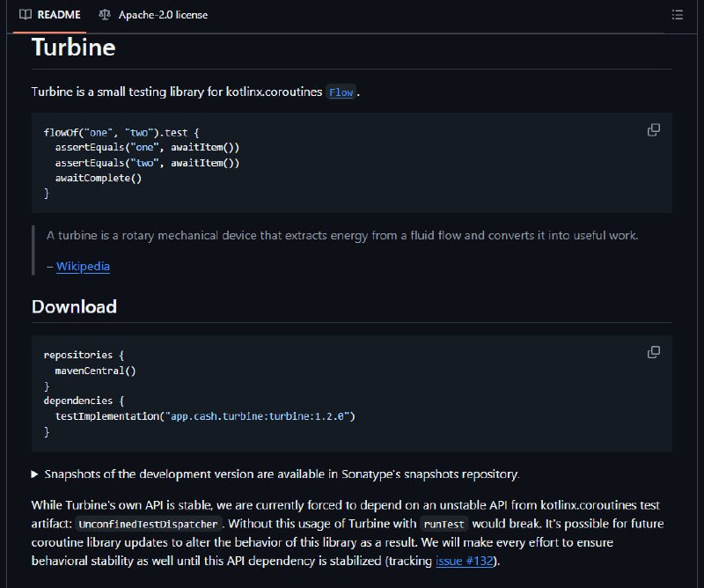Viewport: 704px width, 588px height.
Task: Click the license scale icon
Action: pos(105,15)
